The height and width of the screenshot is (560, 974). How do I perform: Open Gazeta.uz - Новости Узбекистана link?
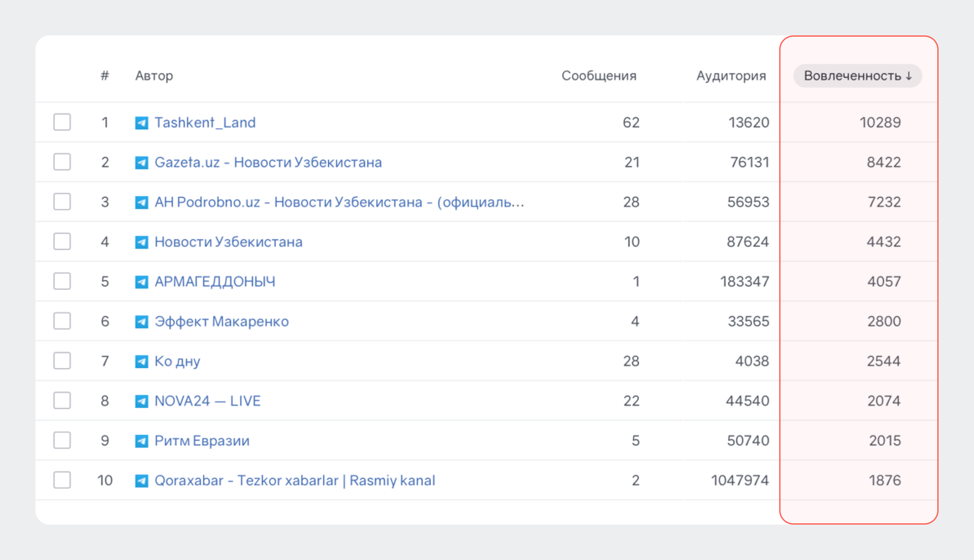point(268,162)
